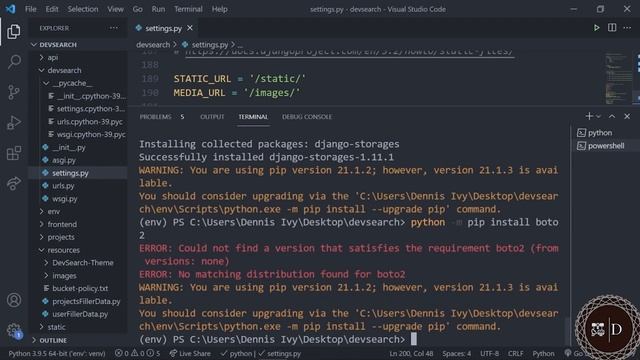Screen dimensions: 640x360
Task: Switch to Debug Console panel tab
Action: click(307, 117)
